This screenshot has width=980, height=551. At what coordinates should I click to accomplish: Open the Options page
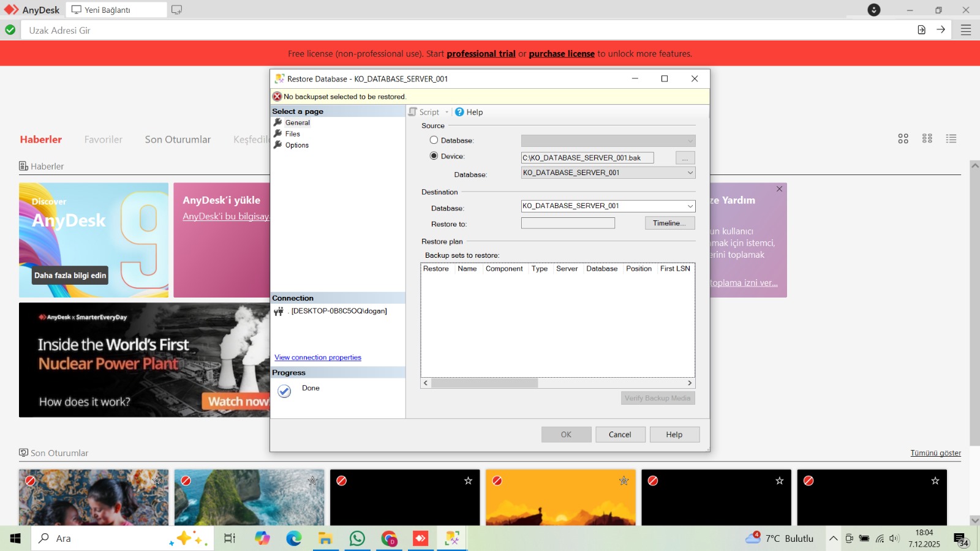point(296,145)
